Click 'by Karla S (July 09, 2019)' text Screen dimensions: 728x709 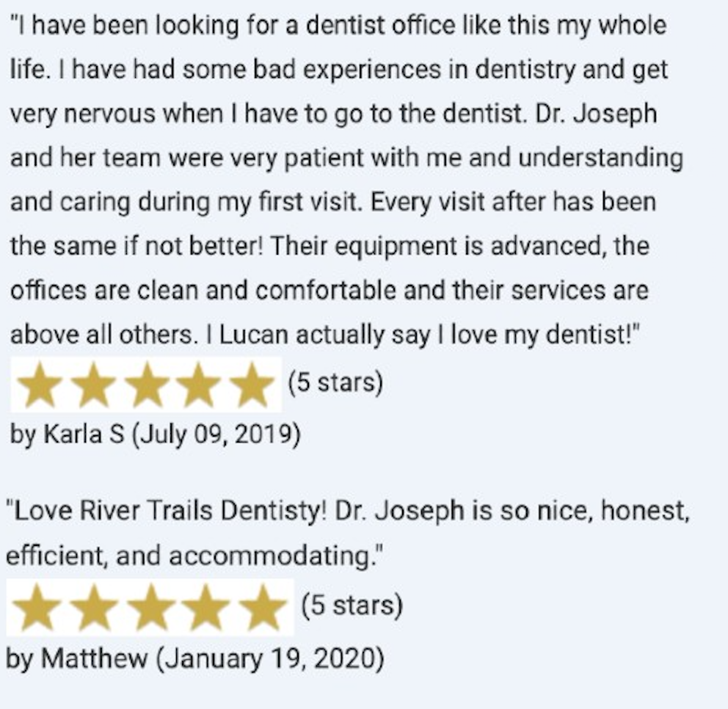tap(156, 435)
